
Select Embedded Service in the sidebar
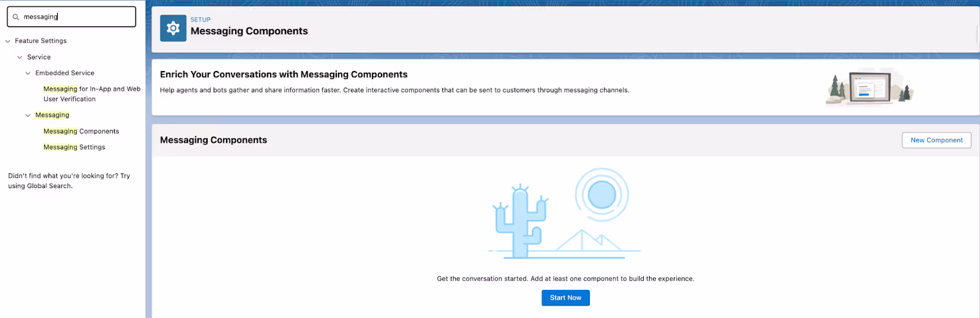[x=65, y=73]
